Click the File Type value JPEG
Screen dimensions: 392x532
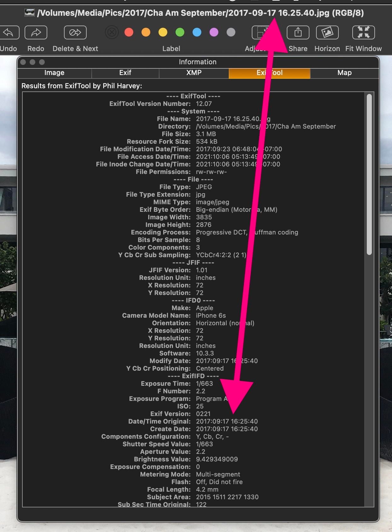point(204,187)
